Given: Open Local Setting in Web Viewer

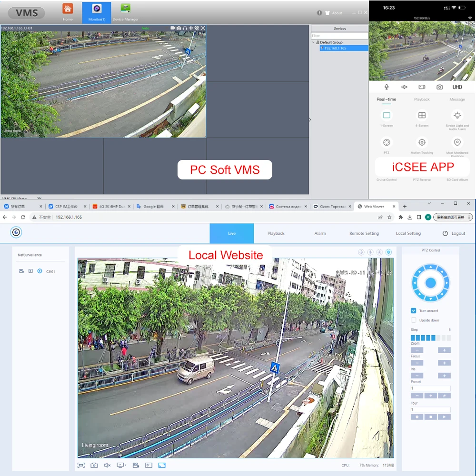Looking at the screenshot, I should 408,233.
